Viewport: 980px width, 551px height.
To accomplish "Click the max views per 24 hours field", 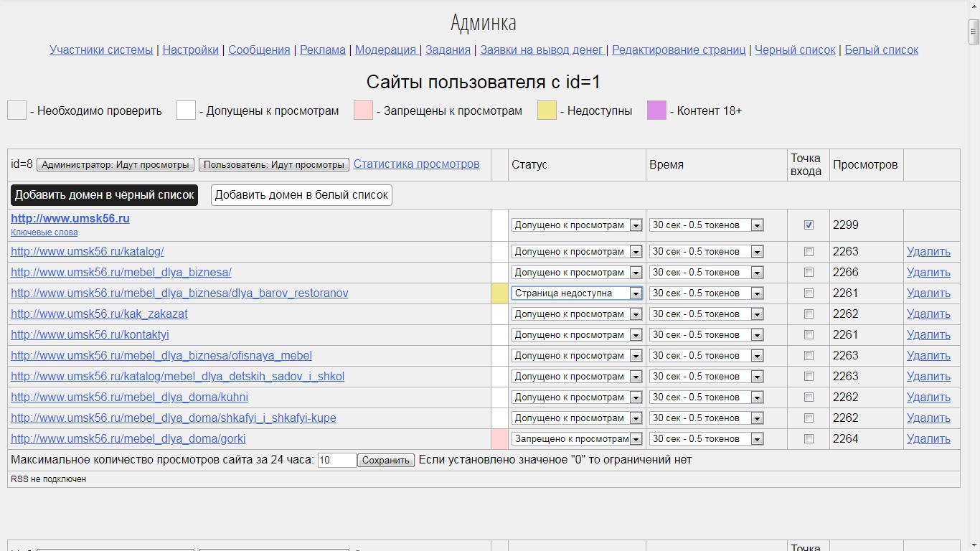I will (336, 461).
